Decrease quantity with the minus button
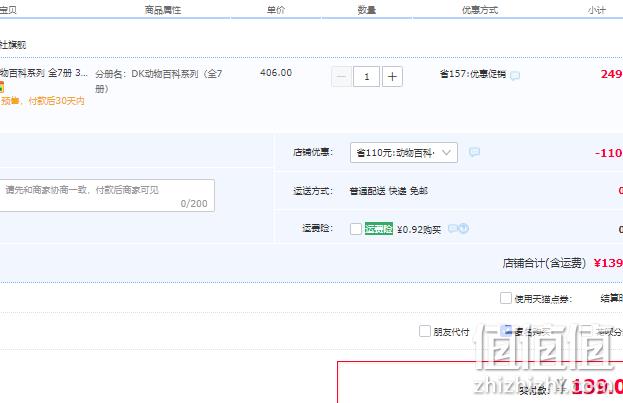Viewport: 623px width, 403px height. click(341, 76)
